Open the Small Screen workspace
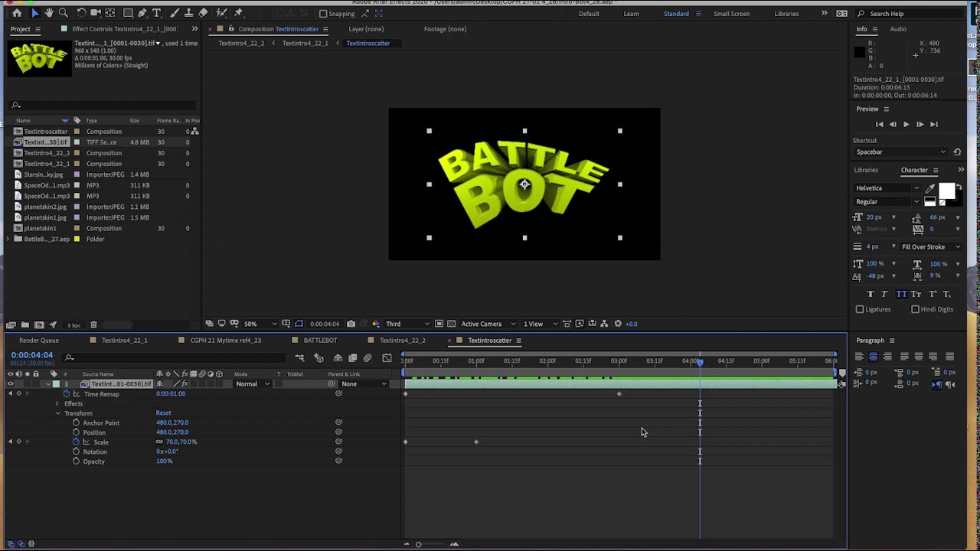Image resolution: width=980 pixels, height=551 pixels. [x=731, y=14]
